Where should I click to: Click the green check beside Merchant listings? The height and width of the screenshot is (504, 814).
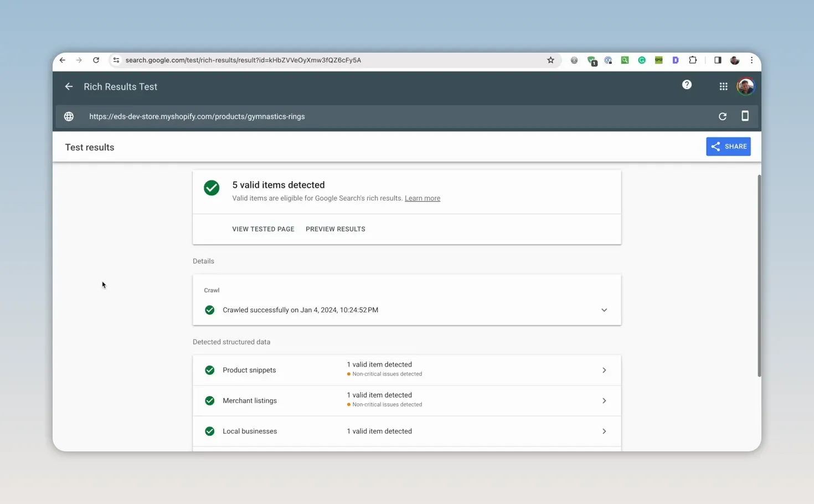tap(210, 400)
